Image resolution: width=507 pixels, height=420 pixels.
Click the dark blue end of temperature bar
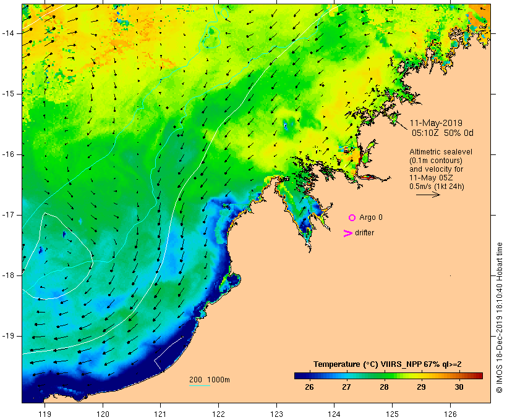click(x=298, y=376)
